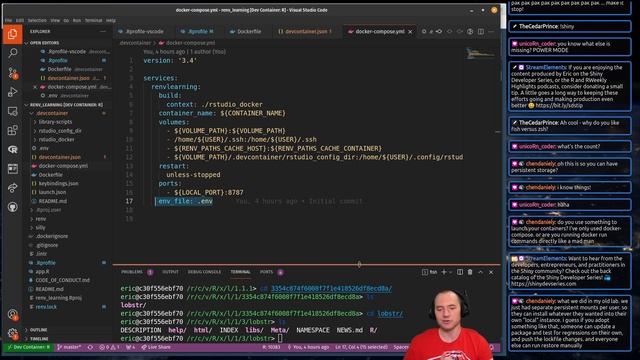Click master branch in status bar

coord(69,347)
